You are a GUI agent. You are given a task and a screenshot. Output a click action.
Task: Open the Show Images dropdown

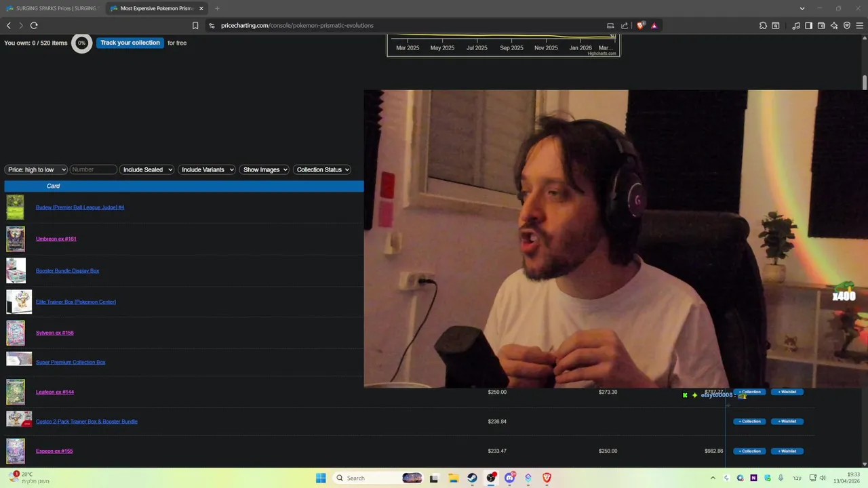(264, 169)
